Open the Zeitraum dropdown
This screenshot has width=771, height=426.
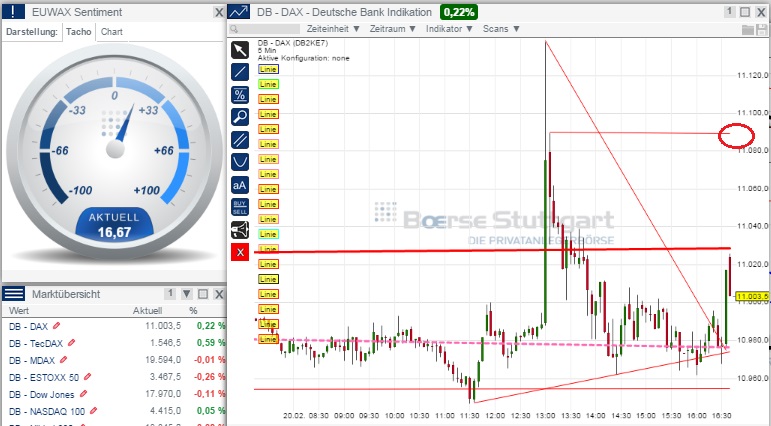[392, 29]
